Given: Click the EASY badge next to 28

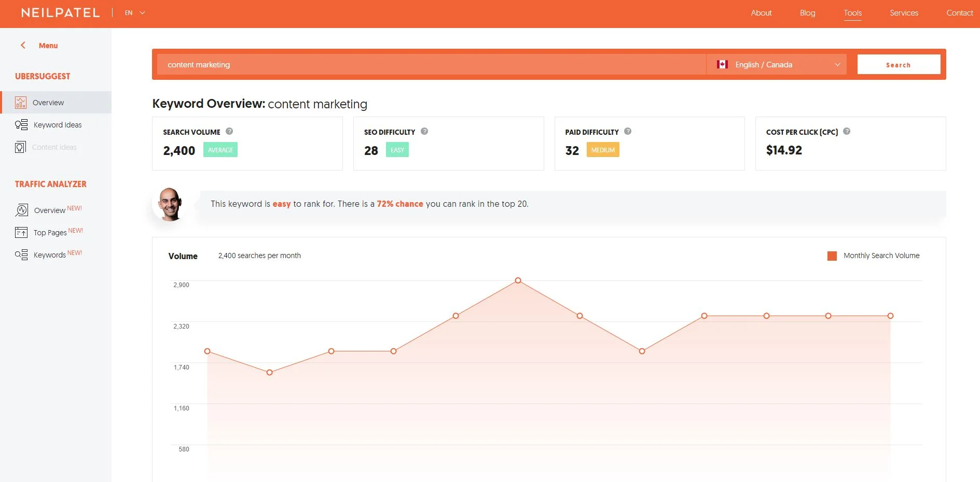Looking at the screenshot, I should [397, 150].
